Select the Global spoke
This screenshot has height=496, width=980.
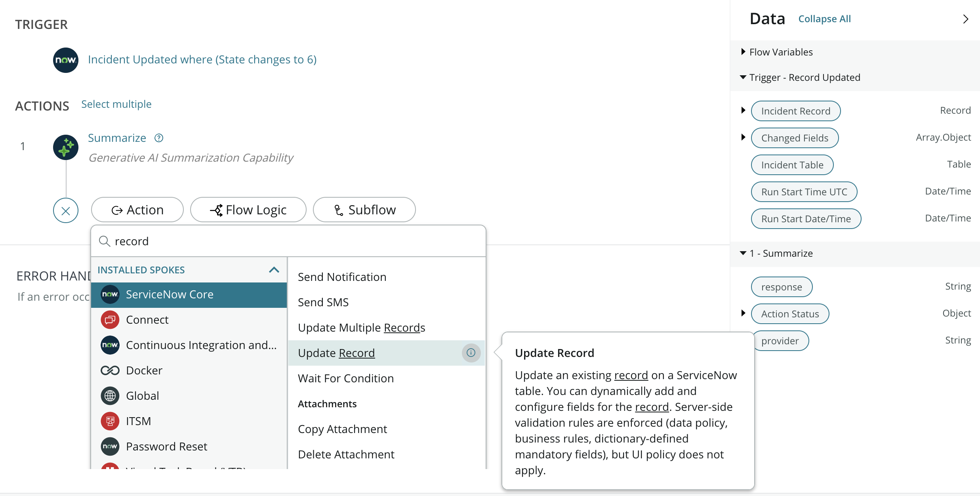click(189, 396)
